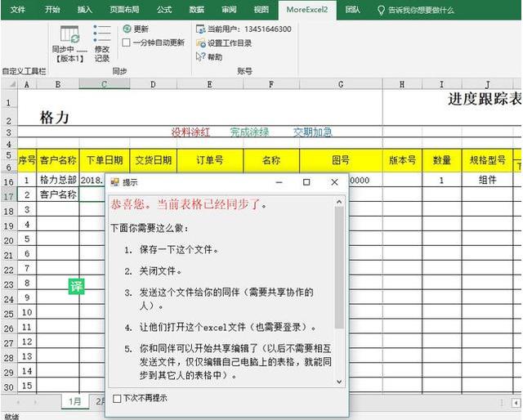Click the dialog vertical scrollbar thumb

pos(339,267)
